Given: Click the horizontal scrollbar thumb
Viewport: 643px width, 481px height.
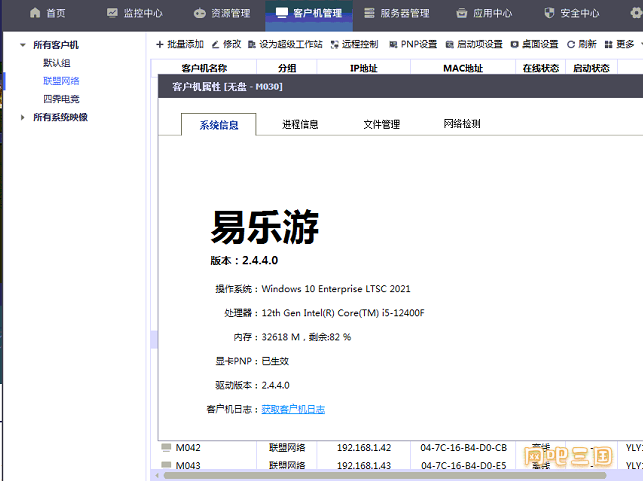Looking at the screenshot, I should pyautogui.click(x=385, y=476).
